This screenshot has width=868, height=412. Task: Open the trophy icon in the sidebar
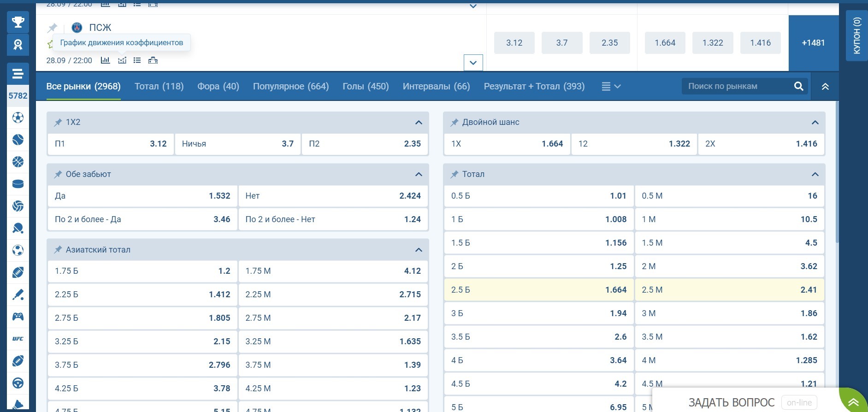[18, 22]
